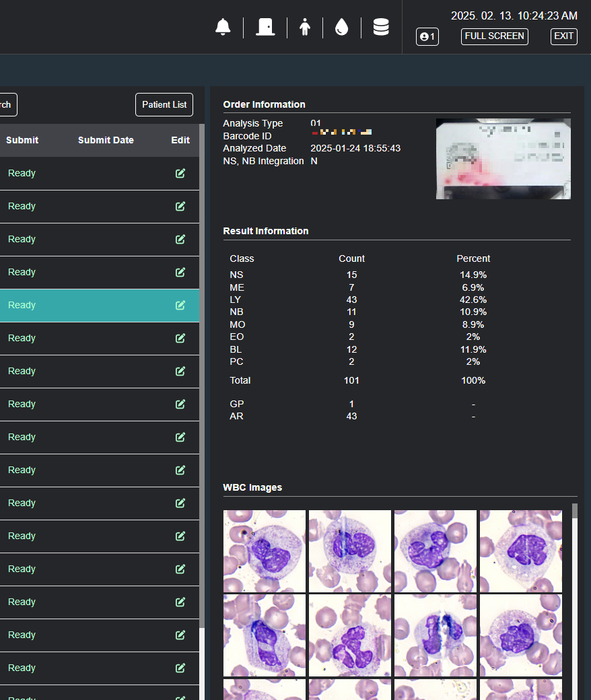Select the first Ready row in list
Image resolution: width=591 pixels, height=700 pixels.
[22, 173]
